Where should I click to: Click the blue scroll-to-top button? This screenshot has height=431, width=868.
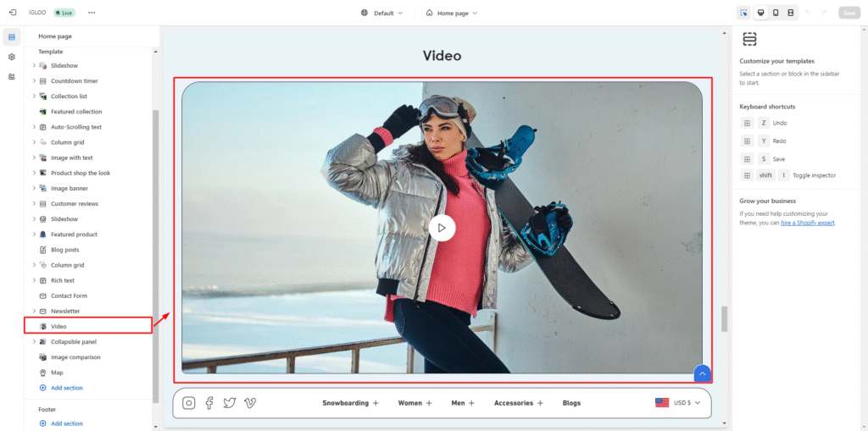coord(701,373)
